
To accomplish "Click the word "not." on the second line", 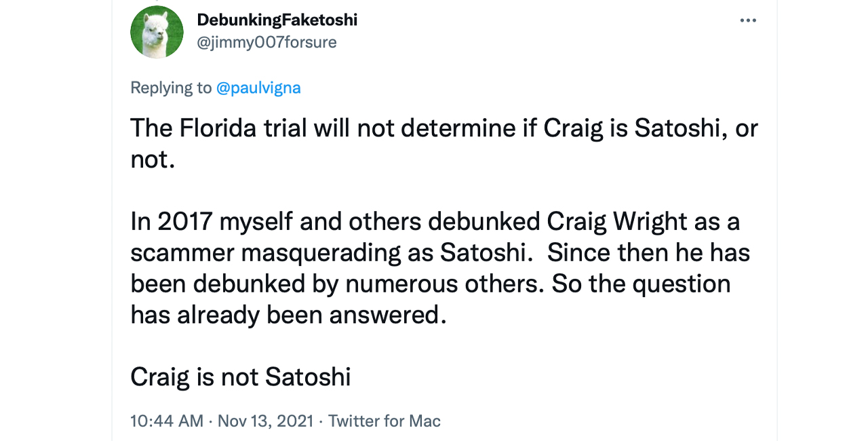I will coord(153,159).
